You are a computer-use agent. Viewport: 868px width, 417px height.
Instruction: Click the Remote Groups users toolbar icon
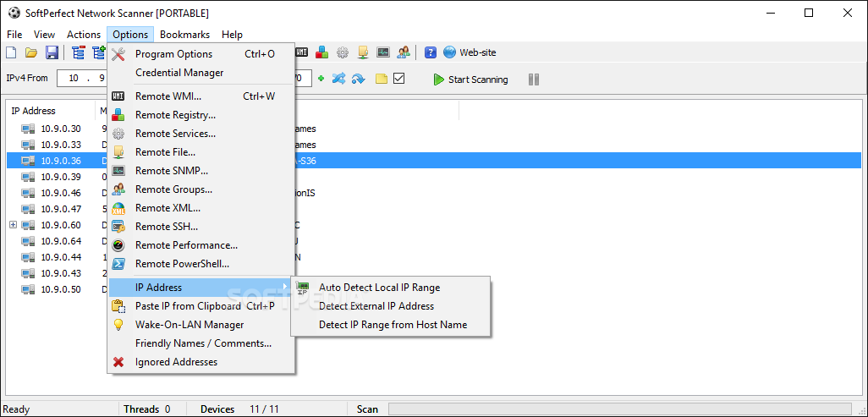tap(404, 52)
